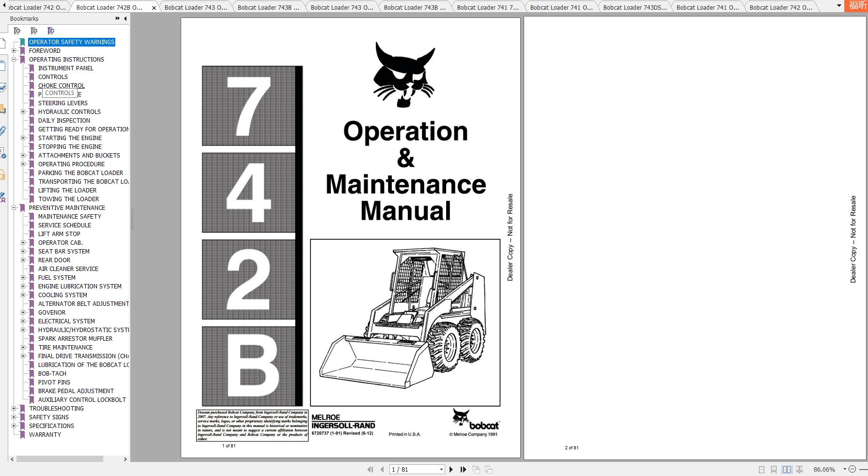Select single page view mode

tap(762, 469)
